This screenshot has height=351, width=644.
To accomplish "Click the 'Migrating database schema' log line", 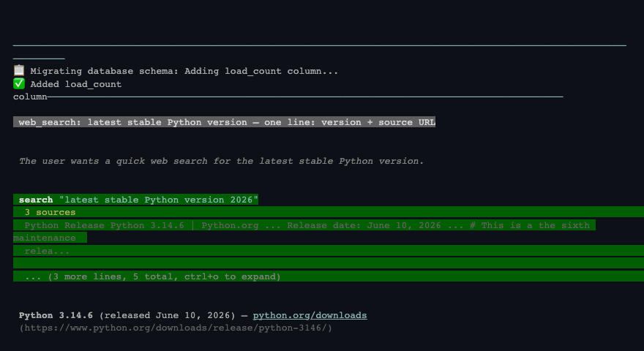I will click(184, 71).
